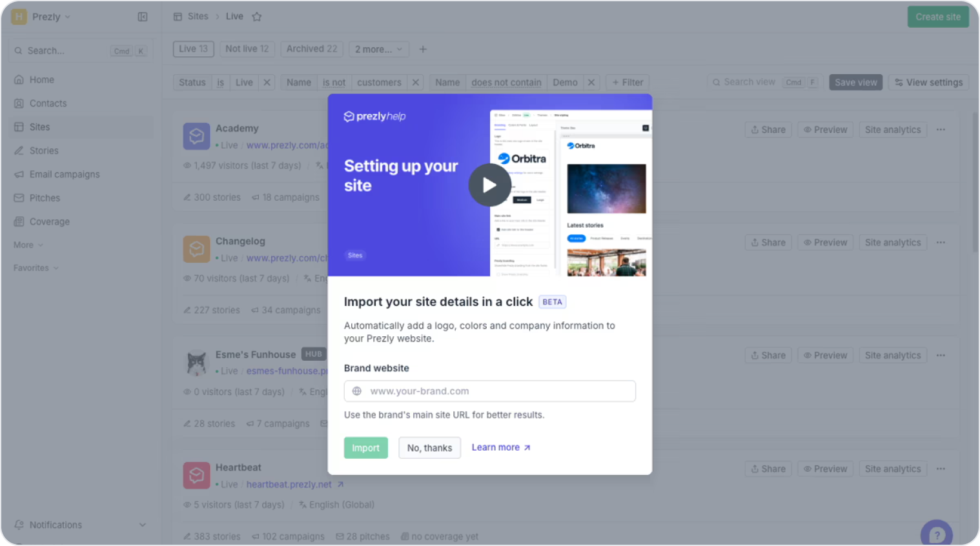Share the Changelog site
This screenshot has width=980, height=546.
[768, 243]
